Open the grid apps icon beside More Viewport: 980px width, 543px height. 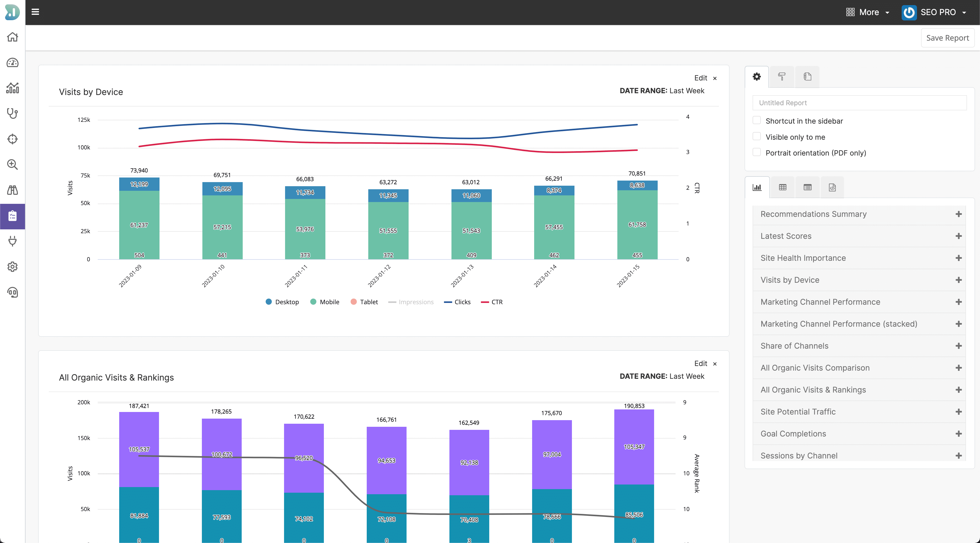click(850, 12)
